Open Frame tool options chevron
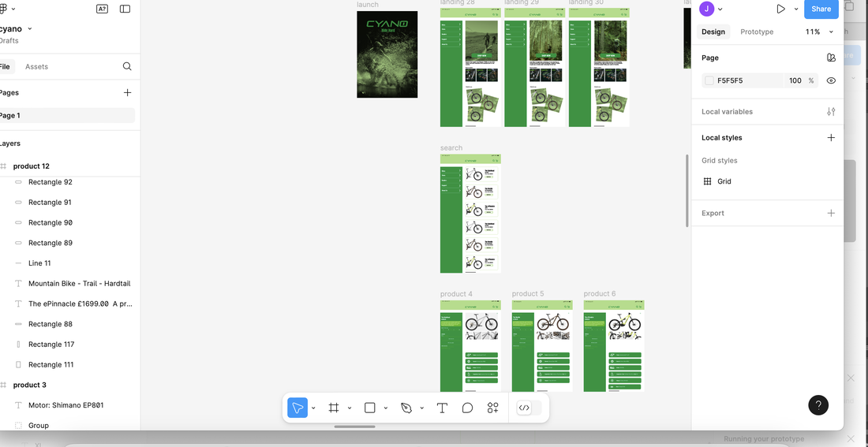The height and width of the screenshot is (447, 868). point(350,408)
